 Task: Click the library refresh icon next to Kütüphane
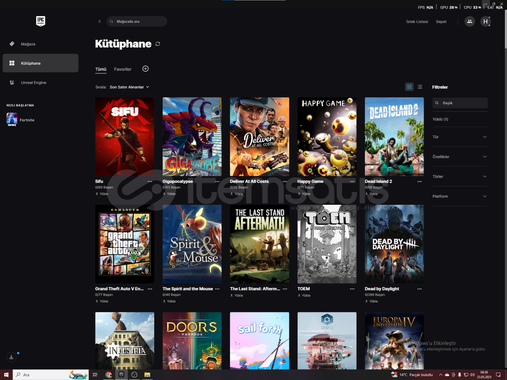point(158,44)
